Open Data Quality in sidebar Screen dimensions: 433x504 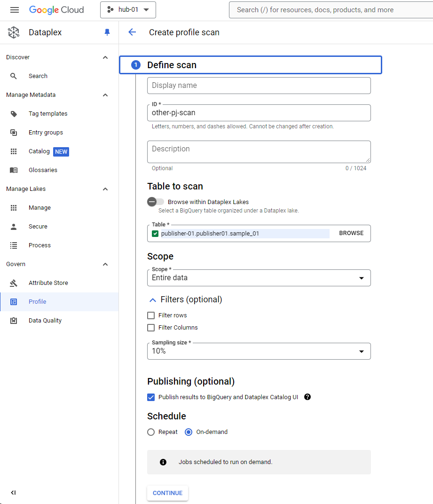(x=59, y=321)
